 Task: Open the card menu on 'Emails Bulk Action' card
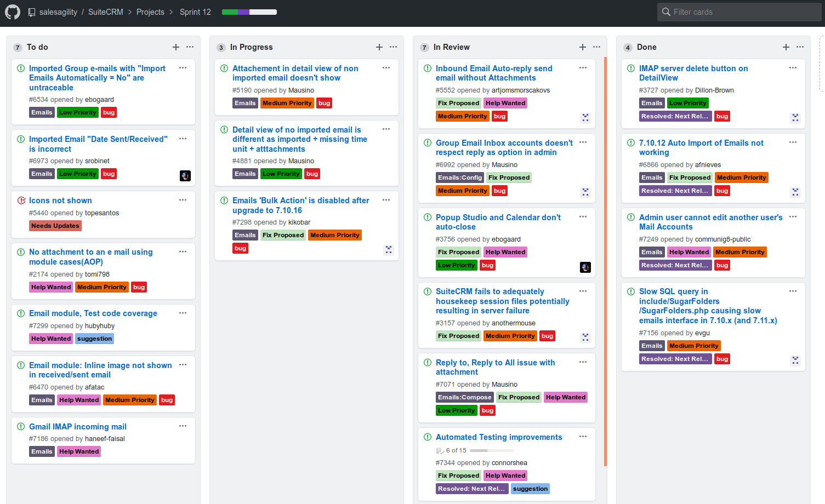tap(386, 199)
